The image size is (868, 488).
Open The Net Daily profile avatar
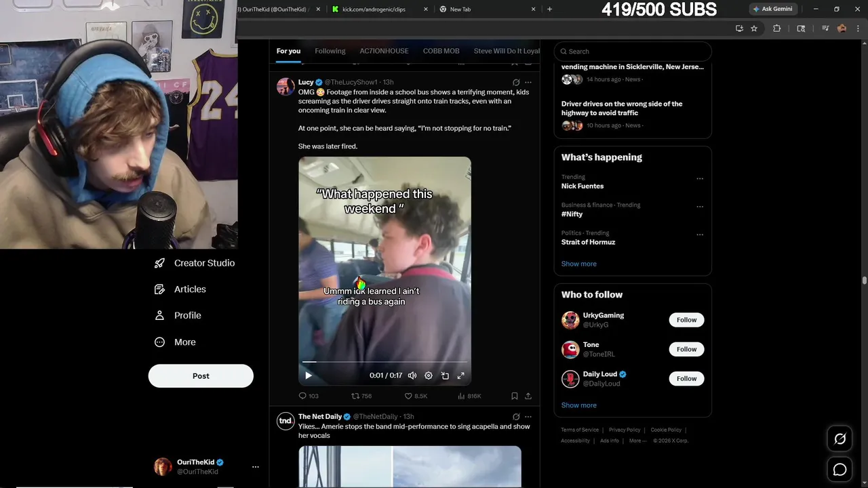(x=285, y=421)
